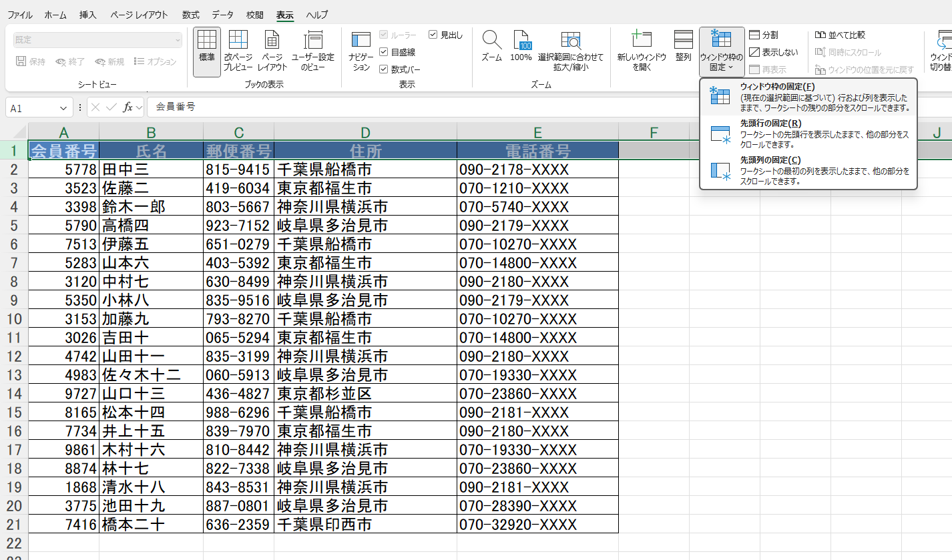Click 分割 split window
The width and height of the screenshot is (952, 560).
coord(763,35)
